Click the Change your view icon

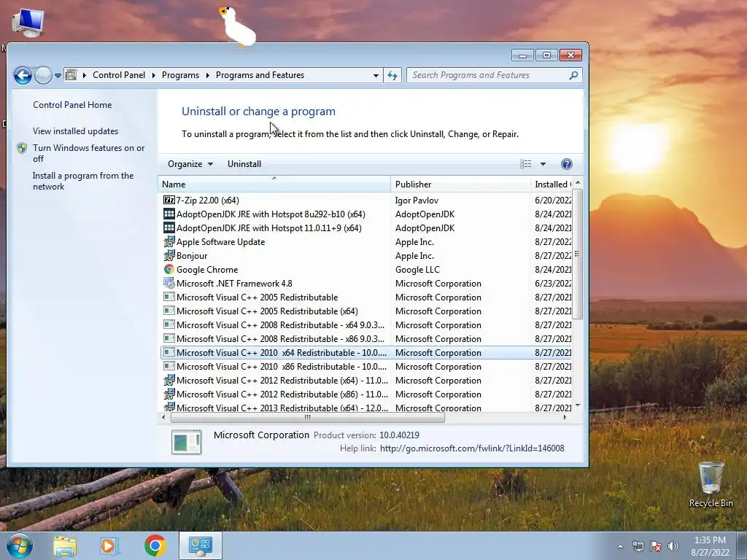tap(525, 164)
